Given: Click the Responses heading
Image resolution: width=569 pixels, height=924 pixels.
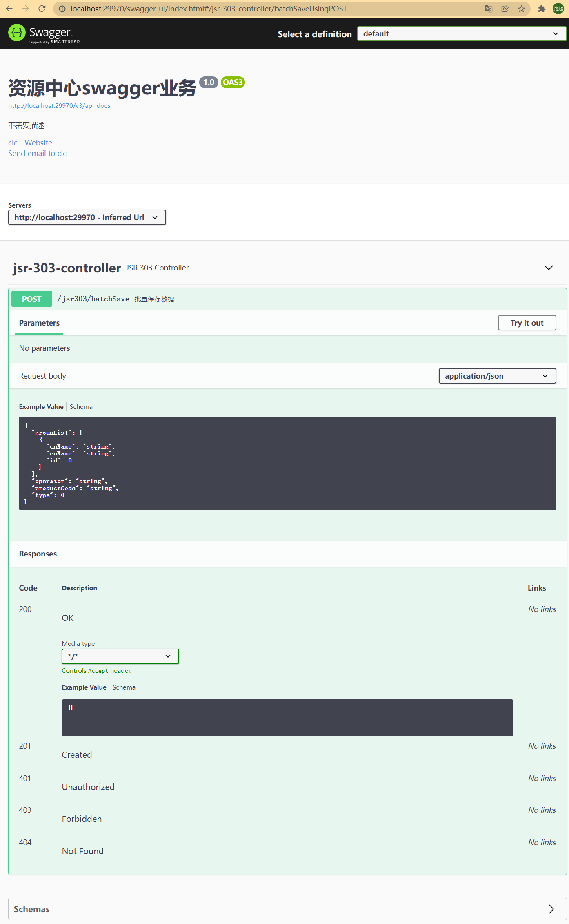Looking at the screenshot, I should point(38,554).
